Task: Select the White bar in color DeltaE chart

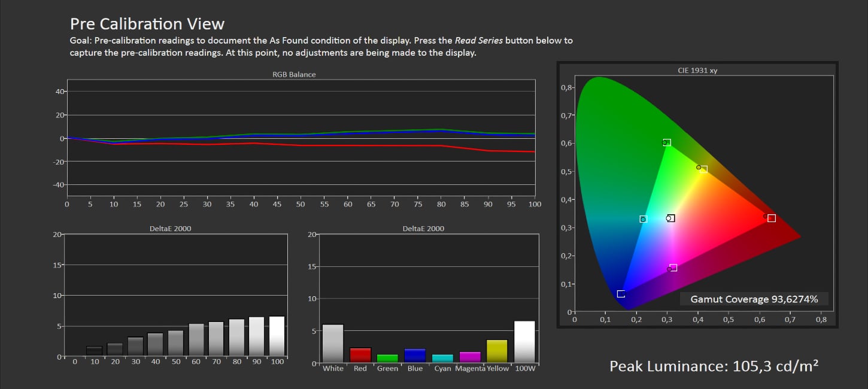Action: (x=333, y=344)
